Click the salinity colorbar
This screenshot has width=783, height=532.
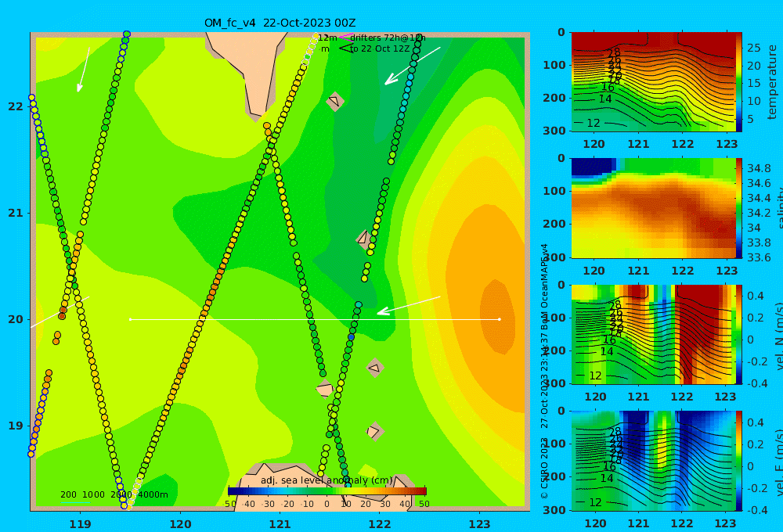(x=739, y=208)
